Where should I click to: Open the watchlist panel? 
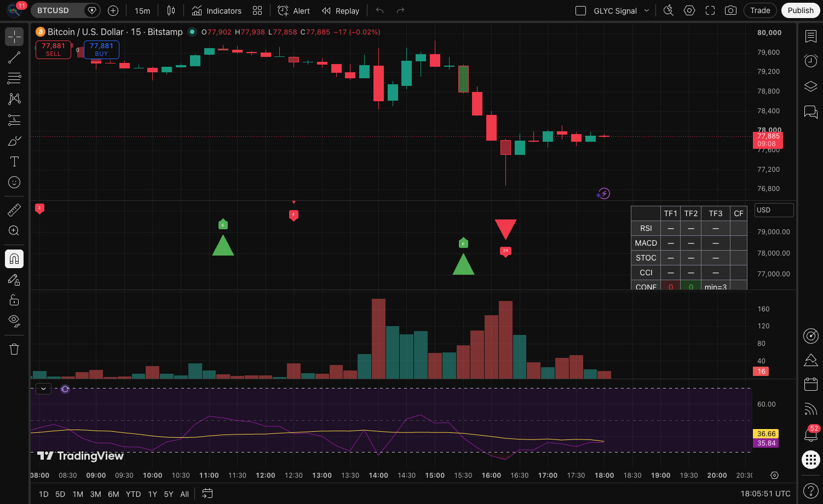[811, 36]
